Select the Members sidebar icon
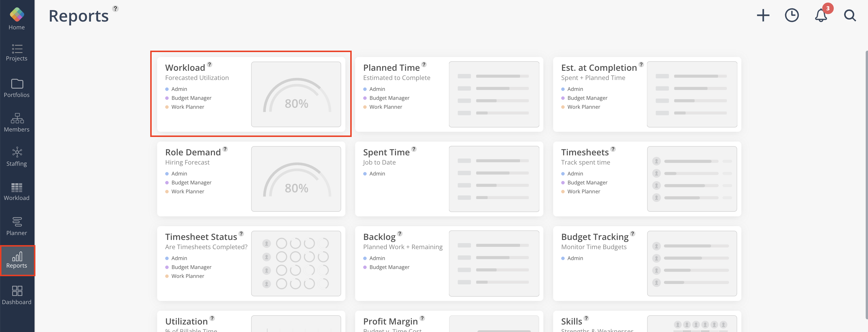This screenshot has height=332, width=868. pos(17,123)
